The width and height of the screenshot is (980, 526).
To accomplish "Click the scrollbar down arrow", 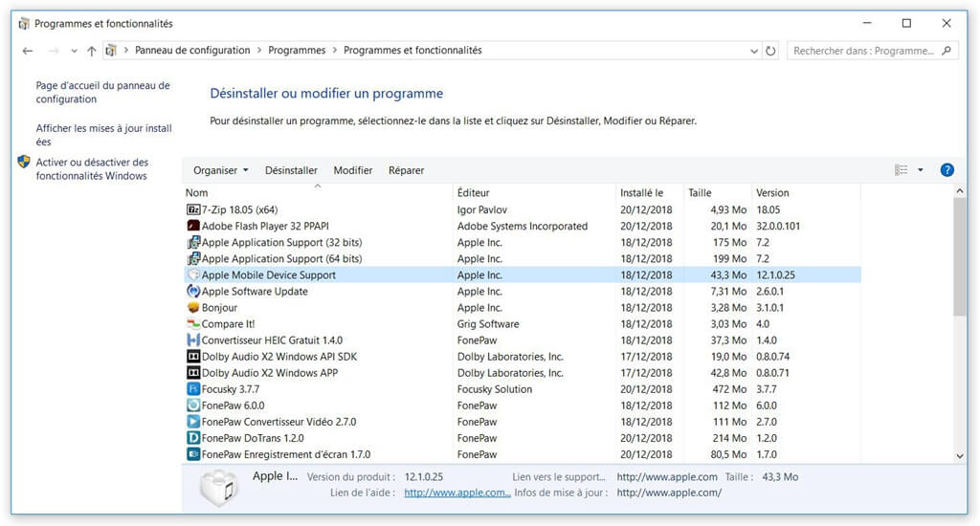I will point(960,455).
